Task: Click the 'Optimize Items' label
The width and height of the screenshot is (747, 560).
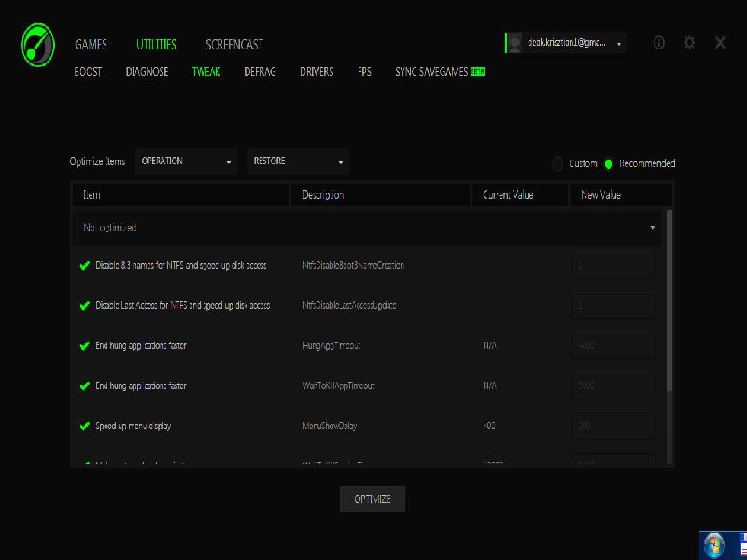Action: click(97, 161)
